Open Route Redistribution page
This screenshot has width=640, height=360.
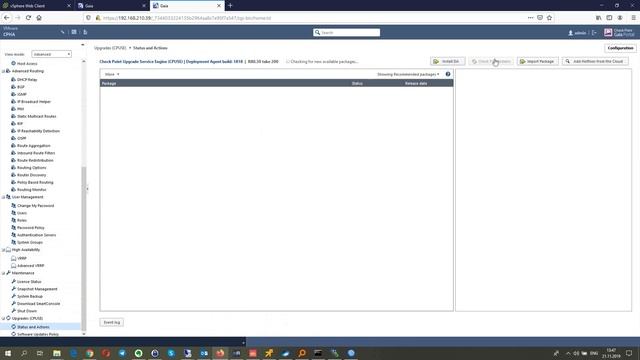(x=35, y=160)
